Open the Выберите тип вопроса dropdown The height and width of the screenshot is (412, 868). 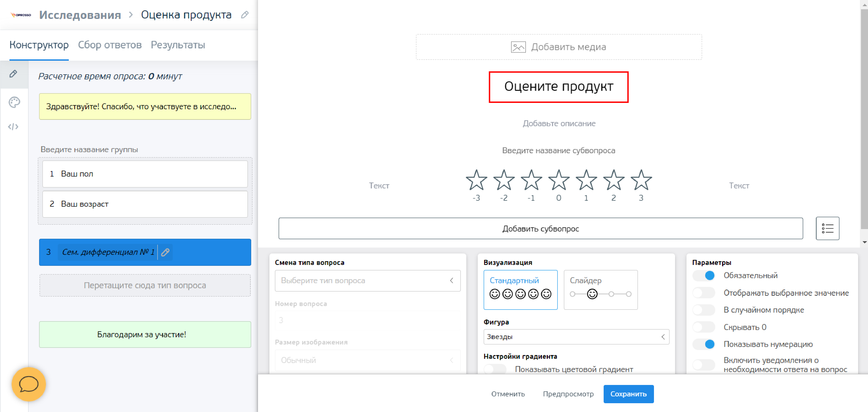[x=367, y=281]
